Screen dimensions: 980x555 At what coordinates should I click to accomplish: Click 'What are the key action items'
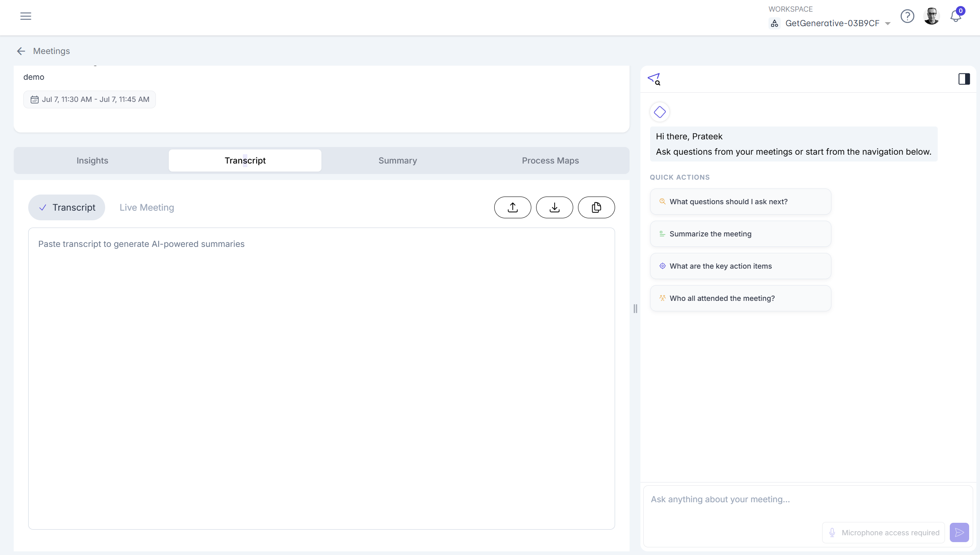tap(740, 266)
